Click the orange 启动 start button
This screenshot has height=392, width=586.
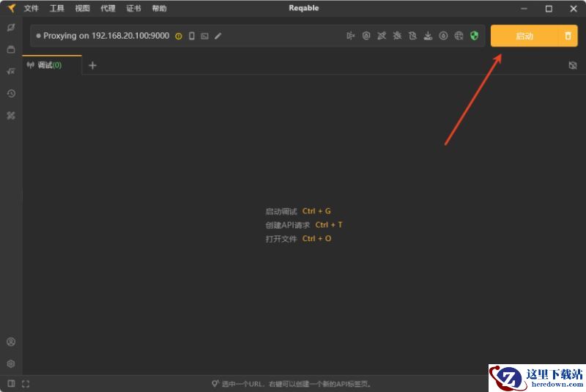(524, 36)
